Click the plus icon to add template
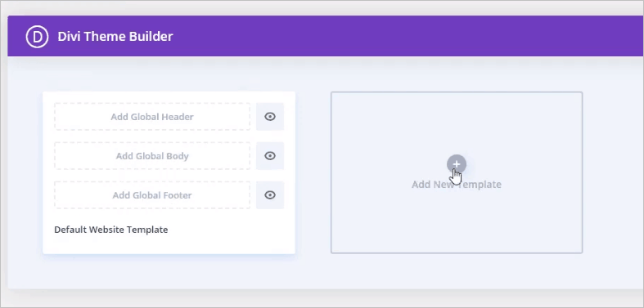The image size is (644, 308). click(457, 164)
